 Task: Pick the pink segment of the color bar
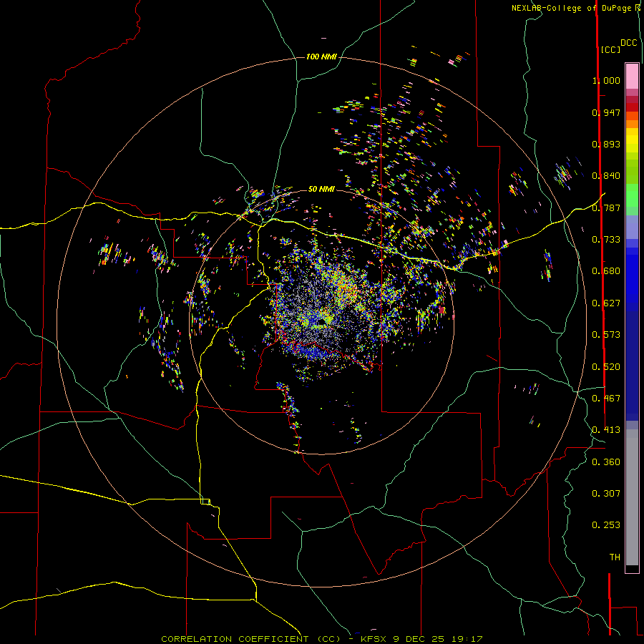coord(632,76)
